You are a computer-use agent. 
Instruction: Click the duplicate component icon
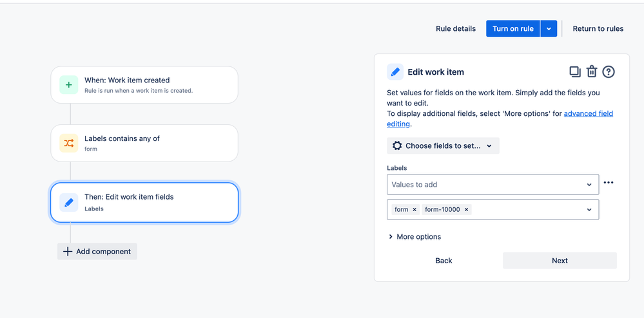coord(574,72)
